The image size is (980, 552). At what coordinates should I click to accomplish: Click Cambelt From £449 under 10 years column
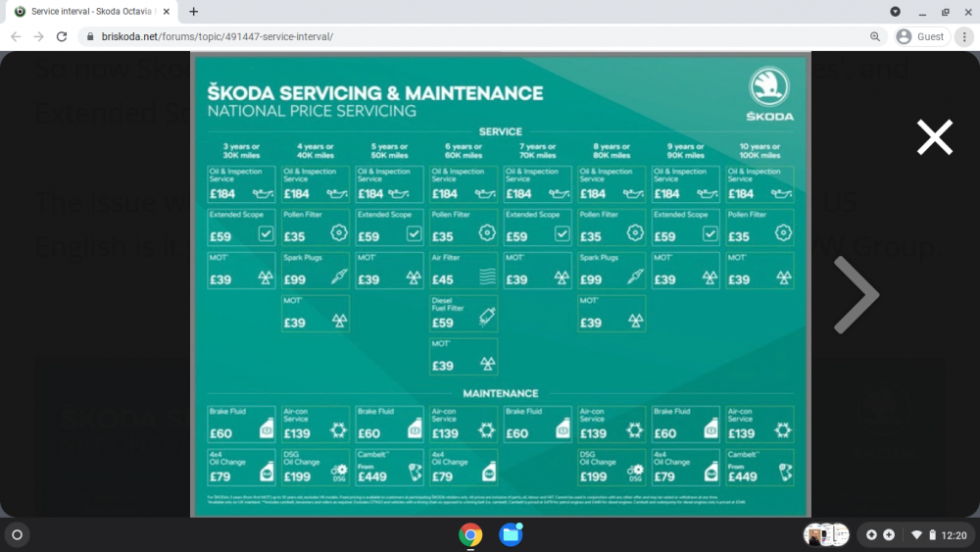759,467
